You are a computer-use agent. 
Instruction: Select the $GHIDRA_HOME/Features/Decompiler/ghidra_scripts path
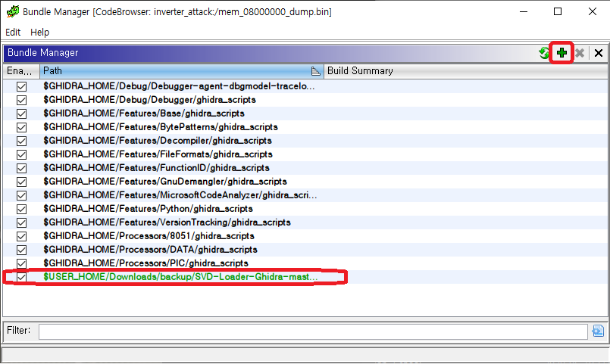pos(158,141)
